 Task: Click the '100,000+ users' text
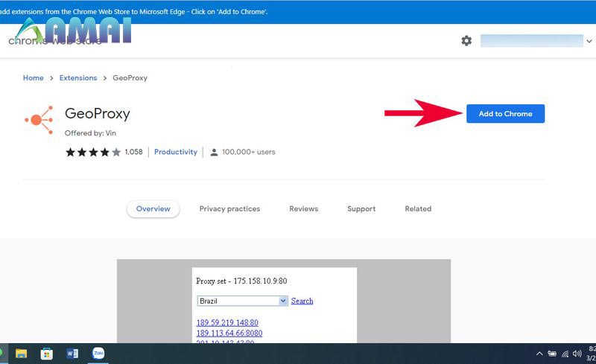pyautogui.click(x=249, y=152)
